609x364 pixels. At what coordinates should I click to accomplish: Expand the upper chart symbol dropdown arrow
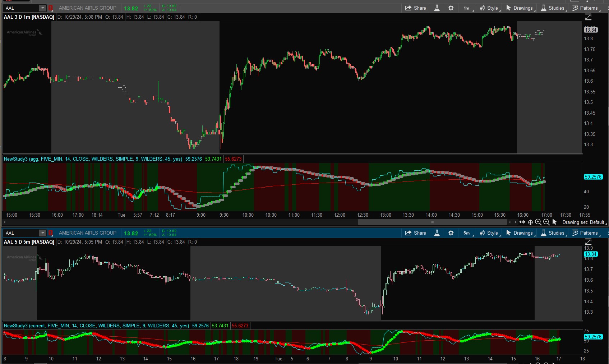[x=43, y=8]
